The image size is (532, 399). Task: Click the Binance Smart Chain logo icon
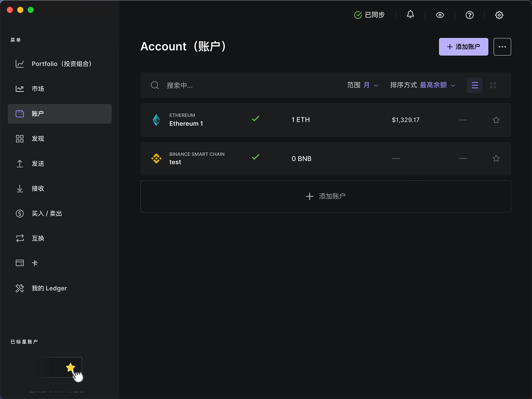(x=156, y=159)
